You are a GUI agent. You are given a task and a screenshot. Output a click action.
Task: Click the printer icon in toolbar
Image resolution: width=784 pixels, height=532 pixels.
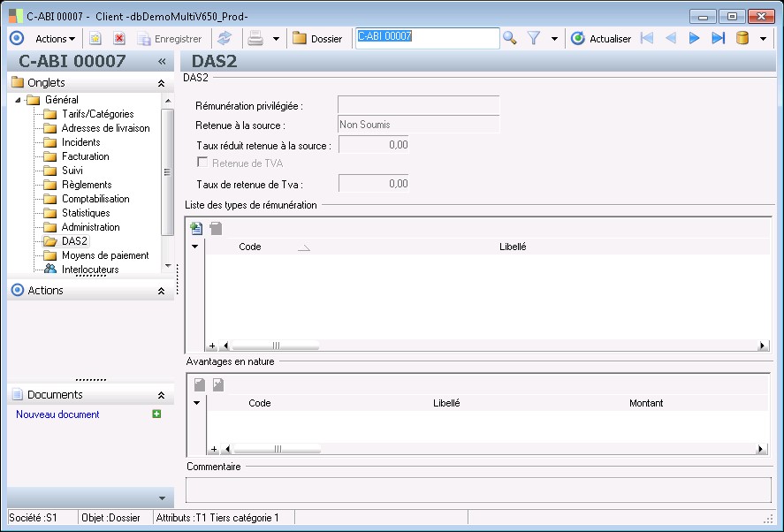point(255,39)
